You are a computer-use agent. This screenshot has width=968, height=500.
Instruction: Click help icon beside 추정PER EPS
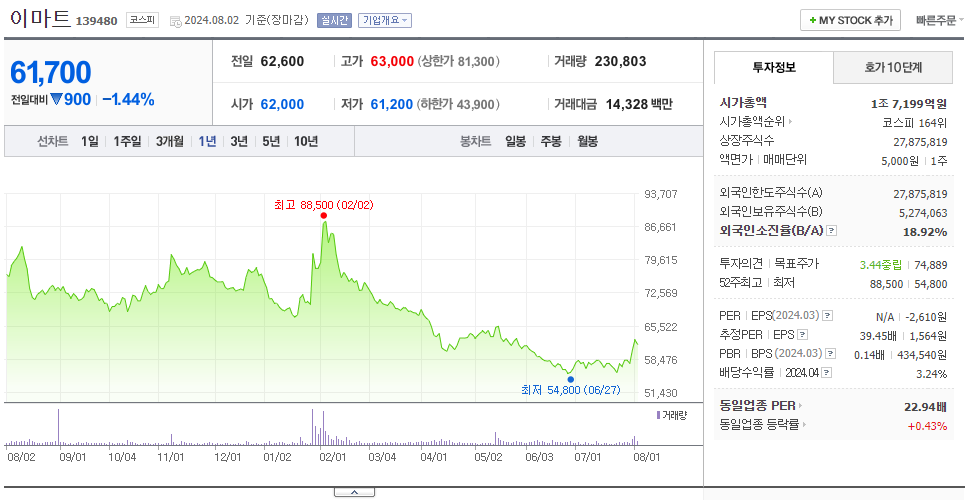[803, 335]
